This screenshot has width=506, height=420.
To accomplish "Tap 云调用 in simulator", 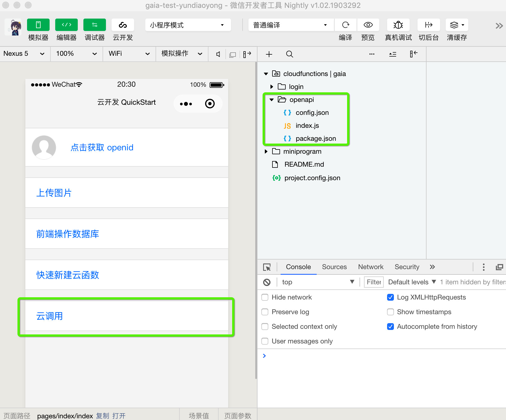I will [x=127, y=316].
